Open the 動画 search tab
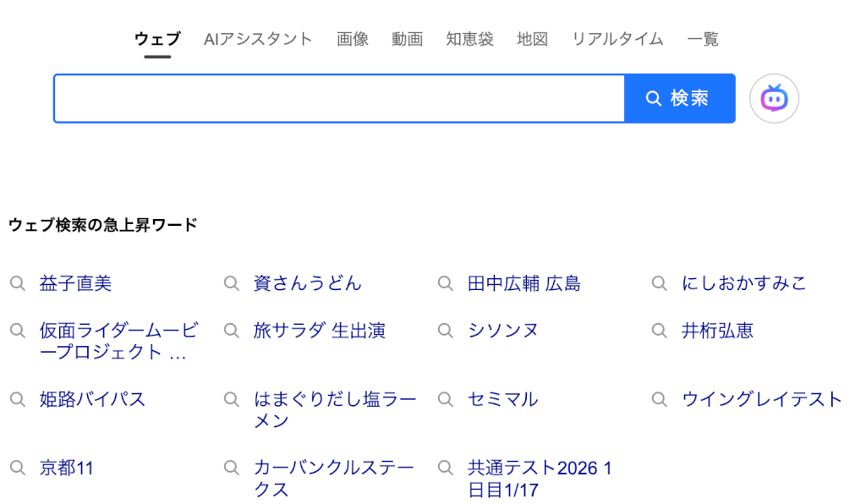 [x=407, y=38]
